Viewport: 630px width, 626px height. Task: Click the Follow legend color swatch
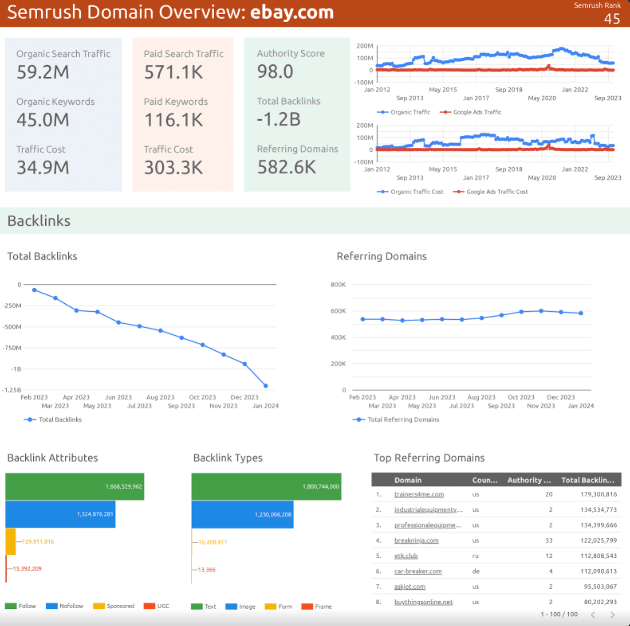11,606
